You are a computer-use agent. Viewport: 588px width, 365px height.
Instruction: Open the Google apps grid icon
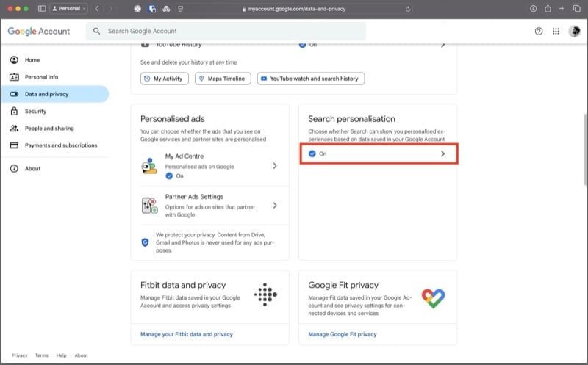[556, 32]
